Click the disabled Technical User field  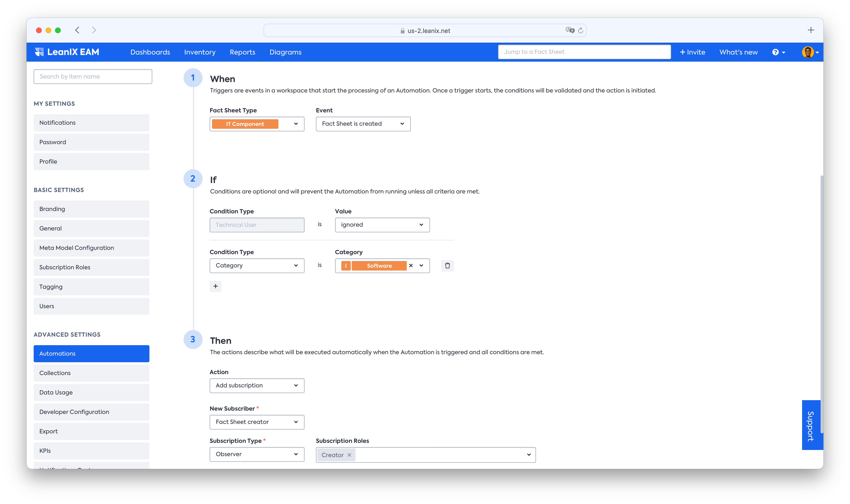(257, 225)
